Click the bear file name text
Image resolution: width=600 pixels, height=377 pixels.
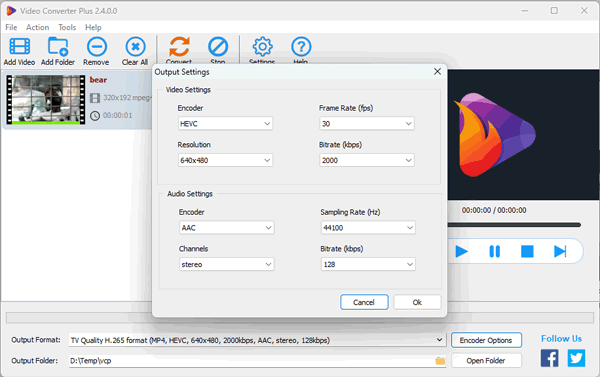98,80
